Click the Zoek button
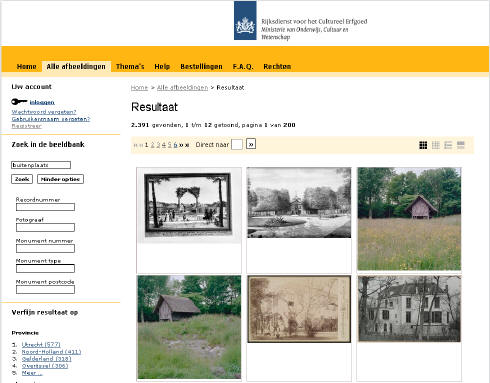Screen dimensions: 490x383 (22, 179)
